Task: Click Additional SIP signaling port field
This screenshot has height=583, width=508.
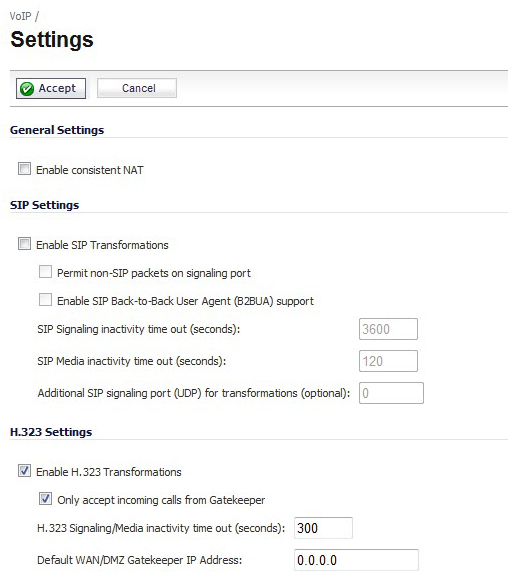Action: [x=391, y=393]
